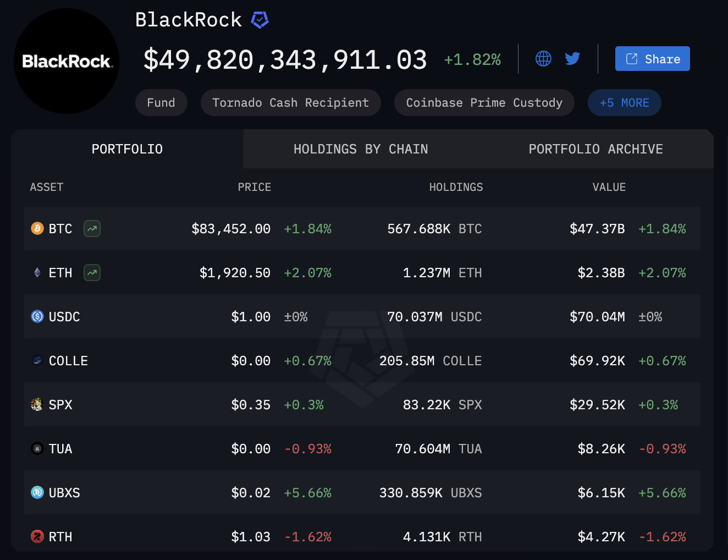Click the verified badge beside BlackRock
The height and width of the screenshot is (560, 728).
(x=260, y=19)
